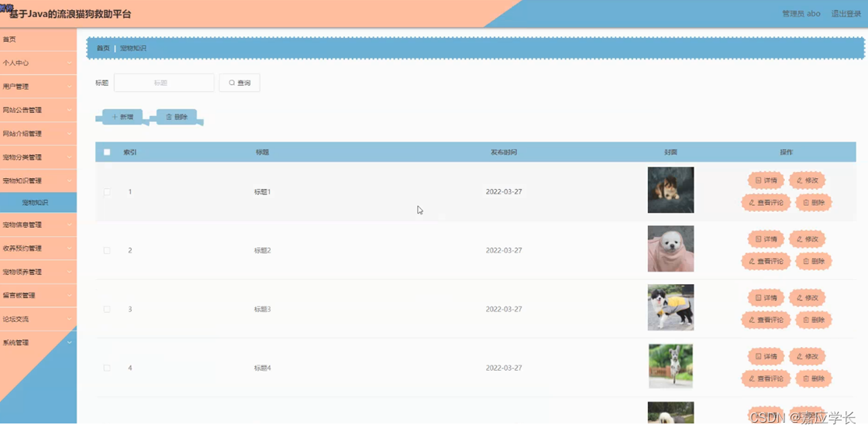Click the 退出登录 logout link

click(x=846, y=14)
